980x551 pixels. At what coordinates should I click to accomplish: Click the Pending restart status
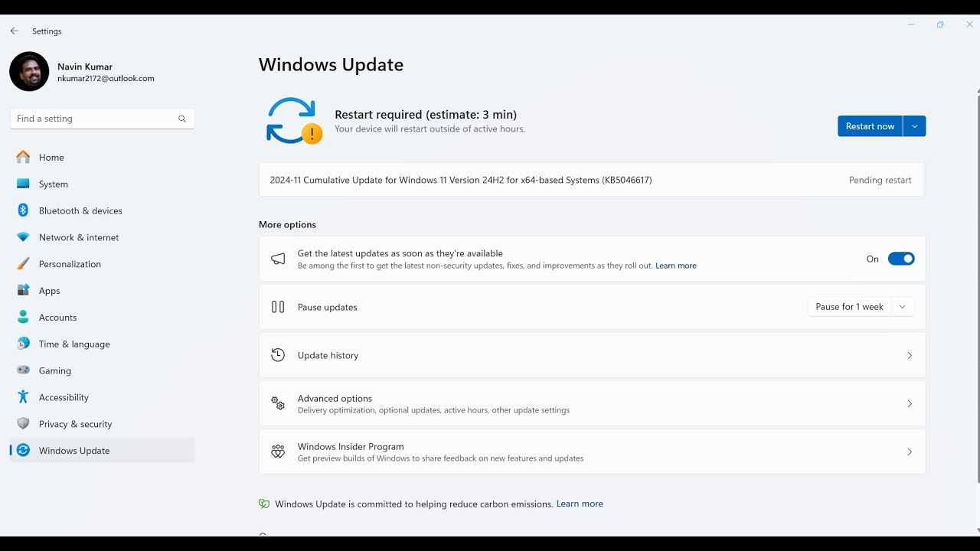click(880, 180)
